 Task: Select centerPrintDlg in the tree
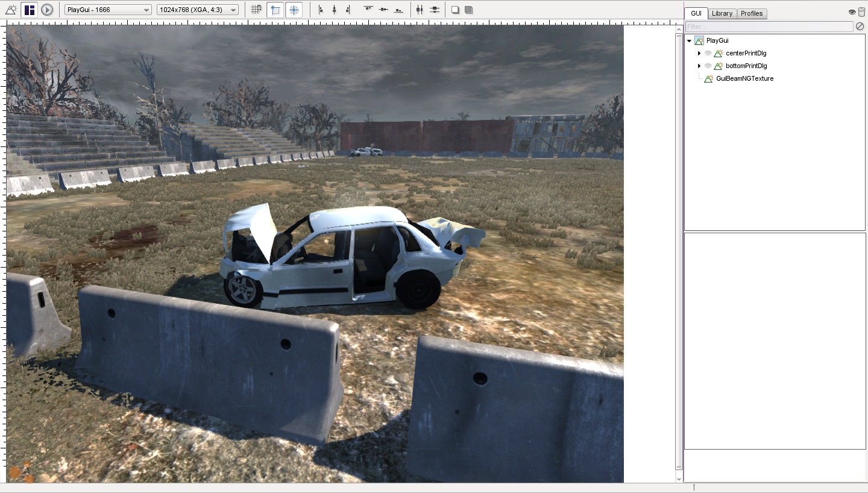tap(746, 53)
